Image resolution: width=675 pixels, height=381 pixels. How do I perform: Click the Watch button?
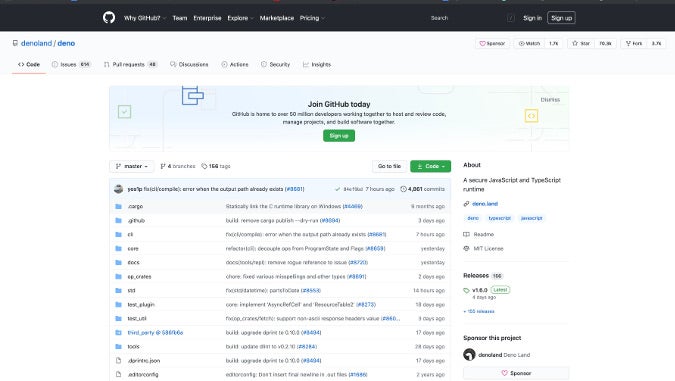pos(529,43)
